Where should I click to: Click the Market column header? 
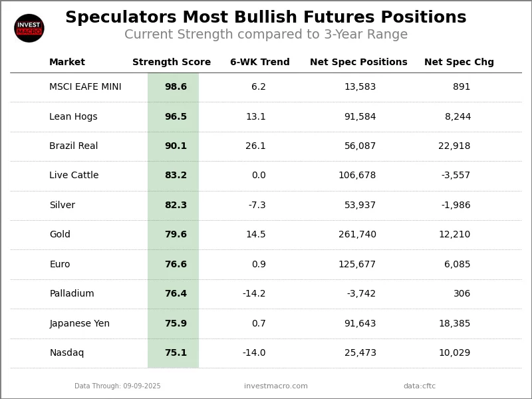(67, 63)
